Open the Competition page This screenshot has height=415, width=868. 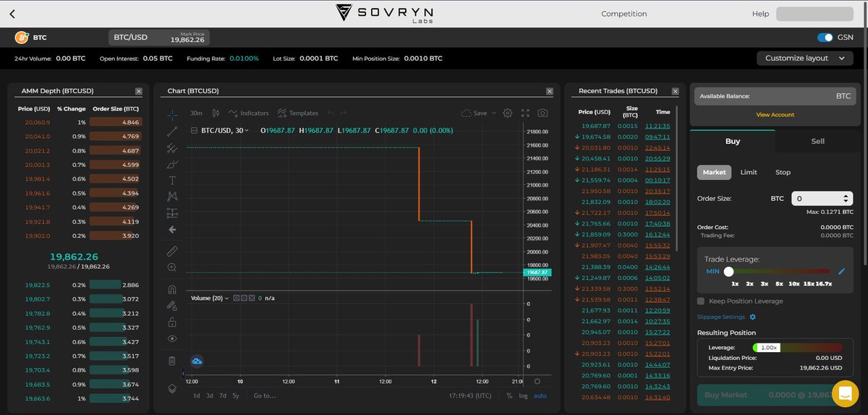click(624, 14)
